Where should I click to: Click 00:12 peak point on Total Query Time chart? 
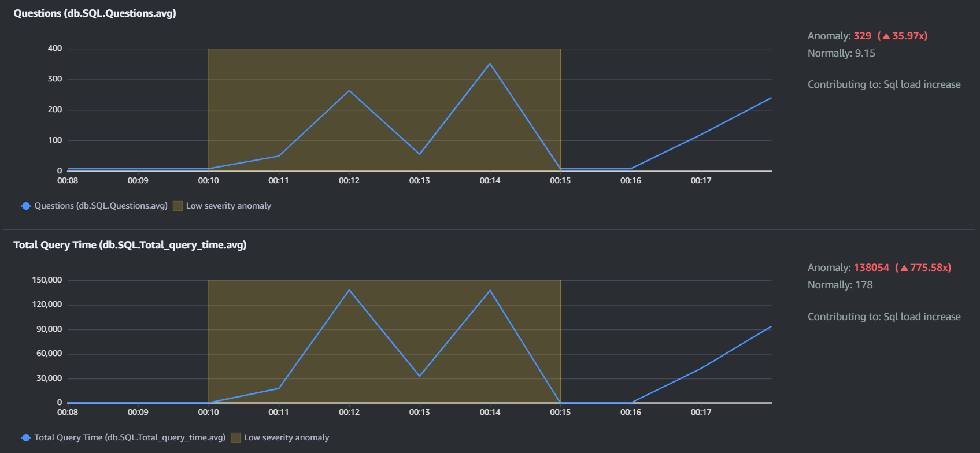349,290
